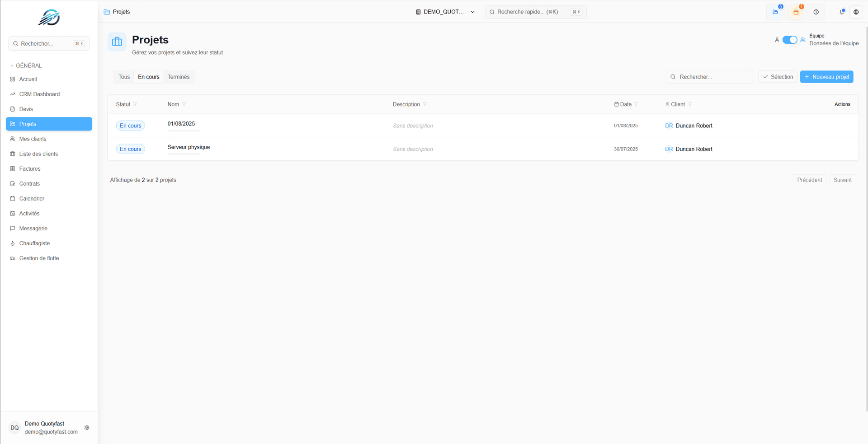This screenshot has width=868, height=444.
Task: Open the history clock icon
Action: [x=816, y=12]
